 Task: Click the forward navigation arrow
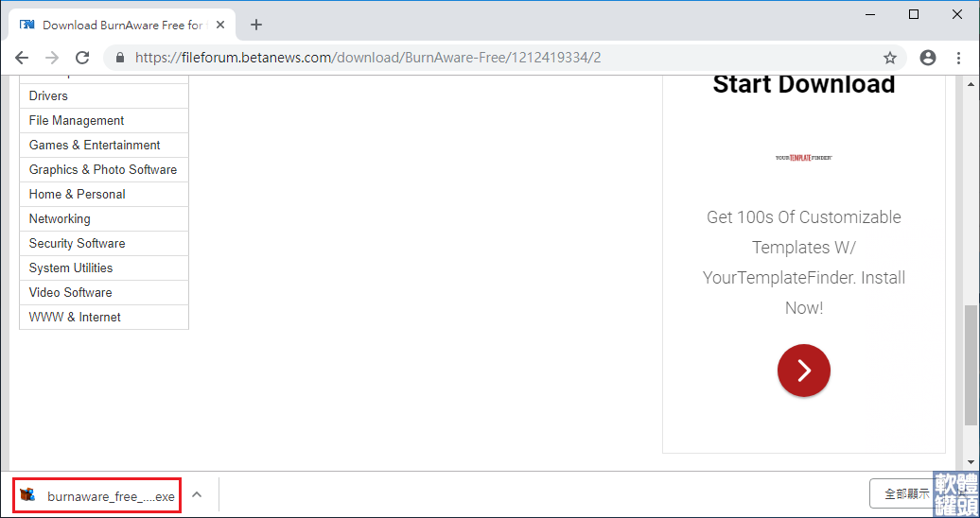pyautogui.click(x=53, y=58)
